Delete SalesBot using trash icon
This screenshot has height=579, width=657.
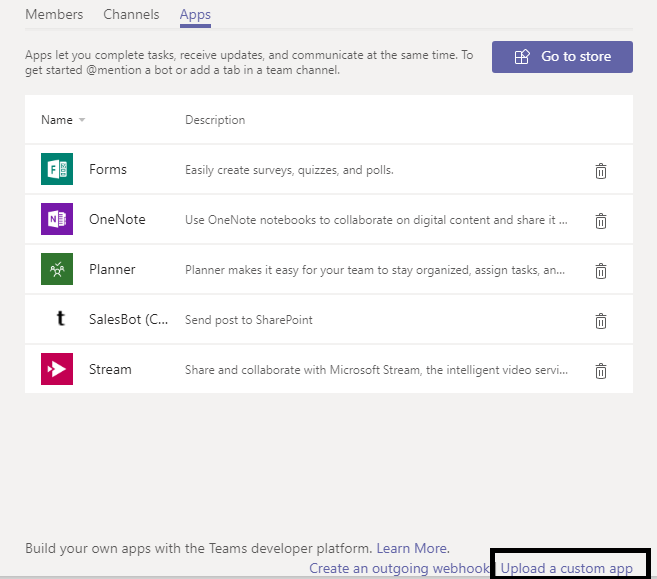[x=601, y=321]
